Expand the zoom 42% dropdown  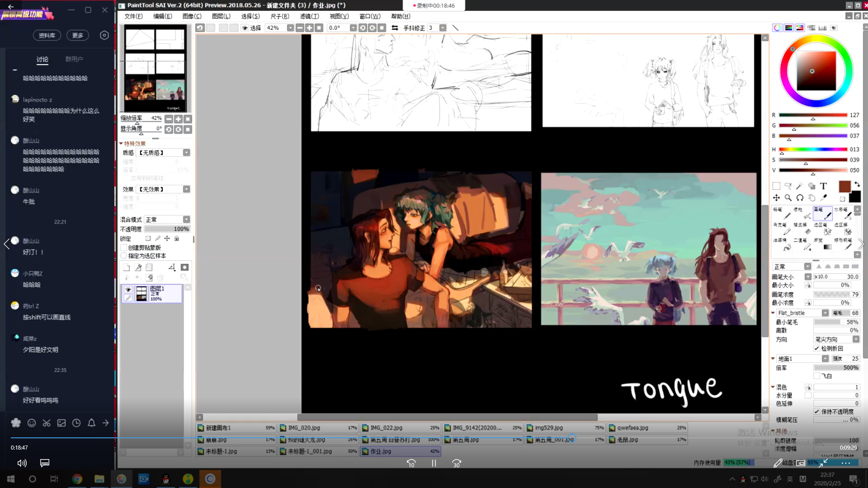coord(290,28)
